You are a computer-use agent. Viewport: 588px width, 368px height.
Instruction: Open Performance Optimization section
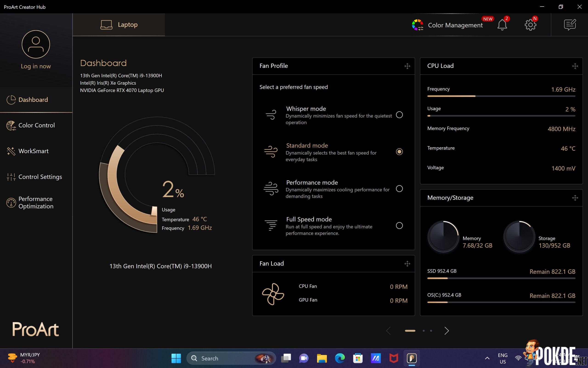click(x=36, y=202)
